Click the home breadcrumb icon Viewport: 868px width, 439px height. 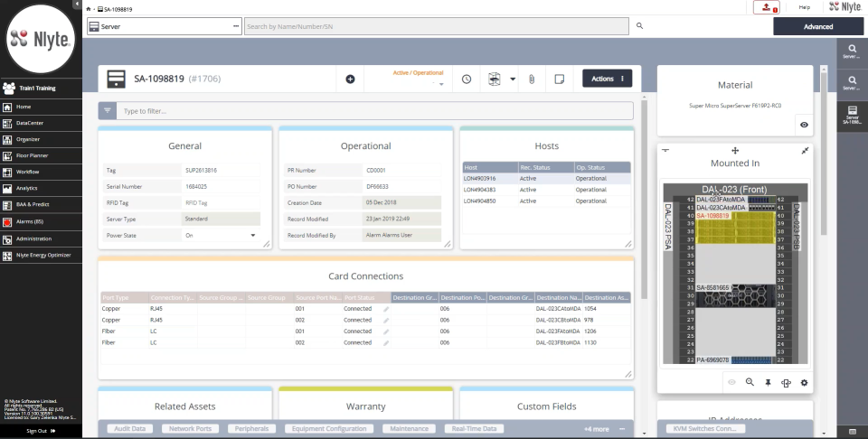[x=89, y=9]
